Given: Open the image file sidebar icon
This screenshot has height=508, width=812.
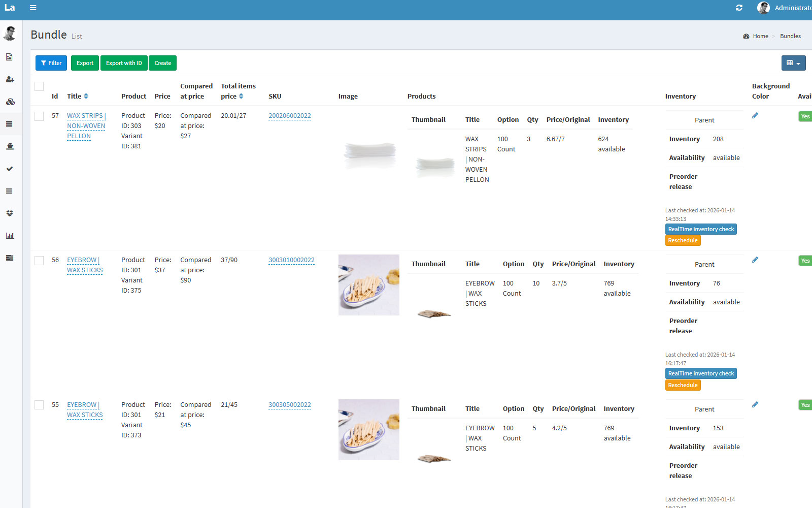Looking at the screenshot, I should [x=10, y=57].
